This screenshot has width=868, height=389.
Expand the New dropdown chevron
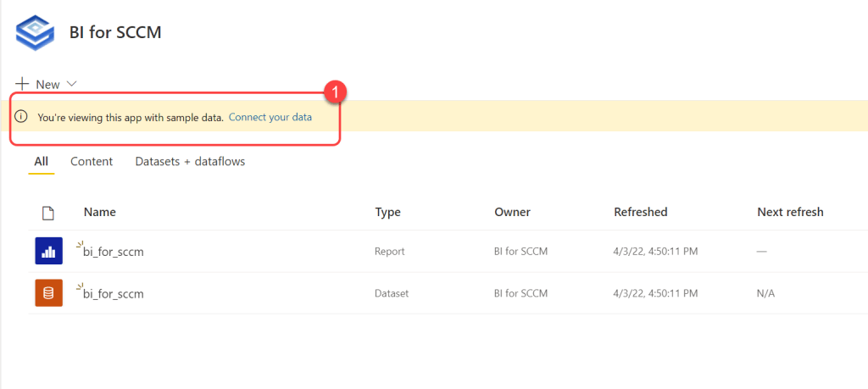tap(71, 84)
